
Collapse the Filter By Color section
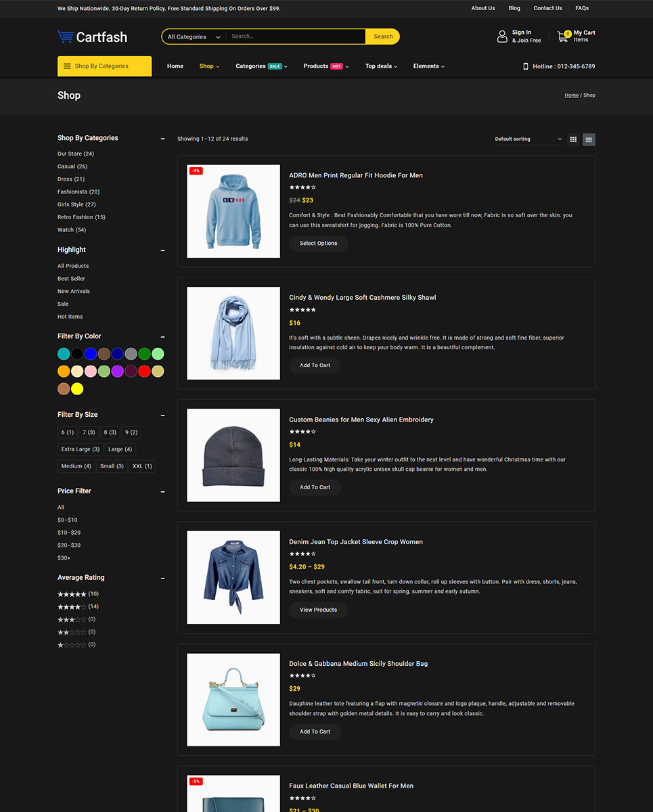[x=162, y=337]
